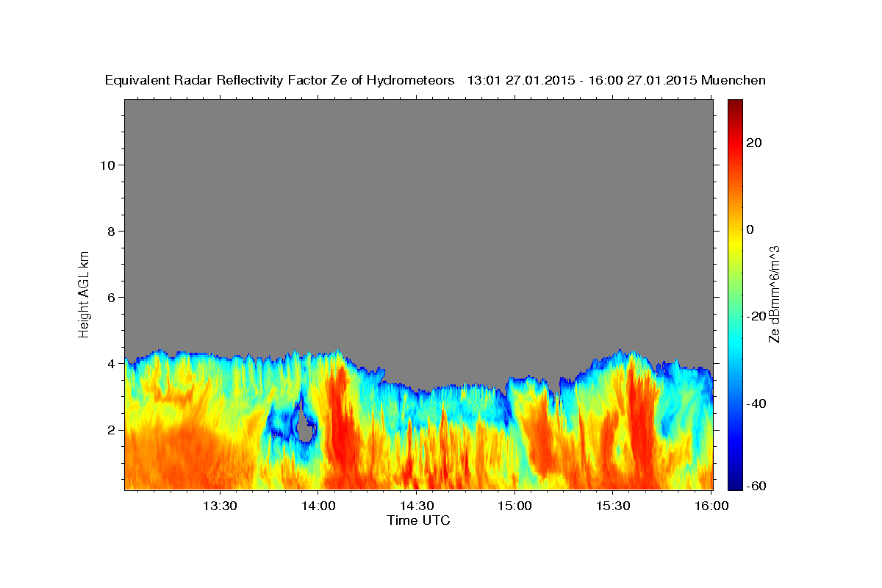882x588 pixels.
Task: Click the date range text '13:01 27.01.2015 - 16:00 27.01.2015 Muenchen'
Action: (617, 80)
